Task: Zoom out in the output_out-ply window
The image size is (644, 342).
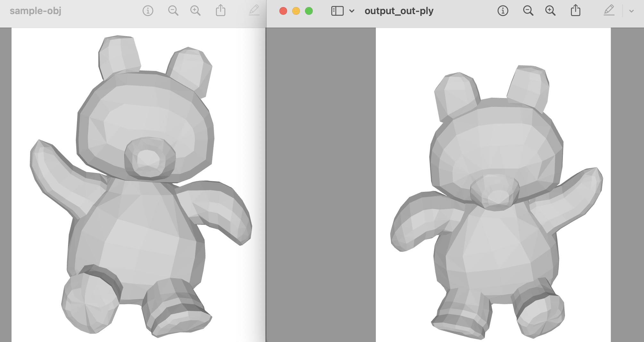Action: click(x=528, y=11)
